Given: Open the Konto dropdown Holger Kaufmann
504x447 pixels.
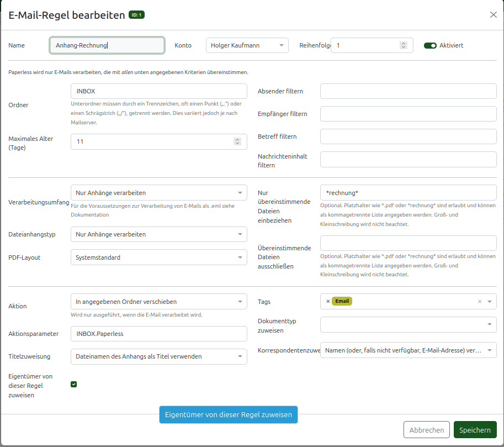Looking at the screenshot, I should click(x=247, y=45).
